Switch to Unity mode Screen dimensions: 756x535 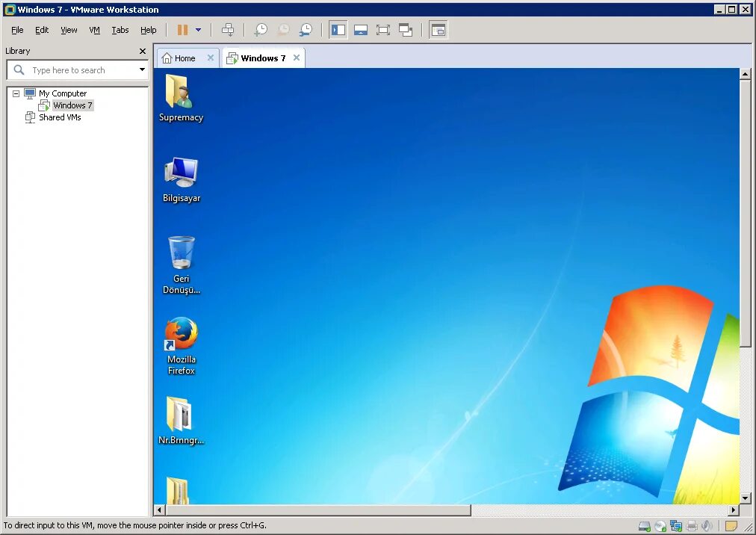point(406,30)
